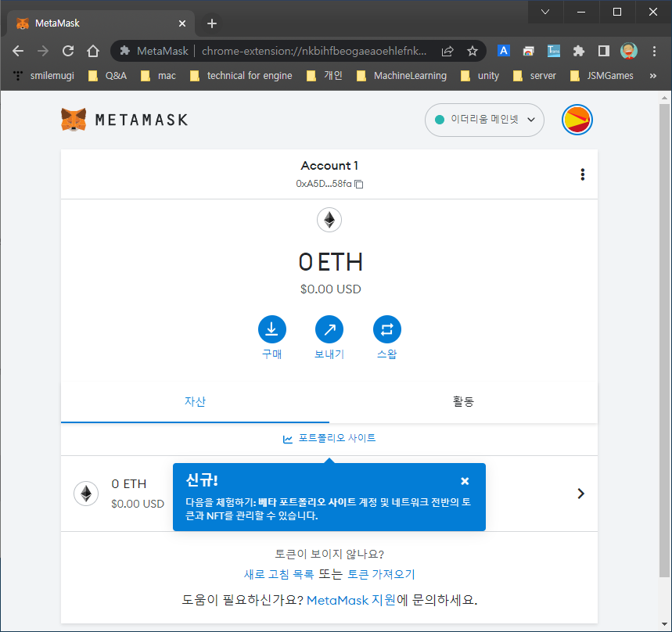Open the smilemugi bookmark
The image size is (672, 632).
coord(44,76)
